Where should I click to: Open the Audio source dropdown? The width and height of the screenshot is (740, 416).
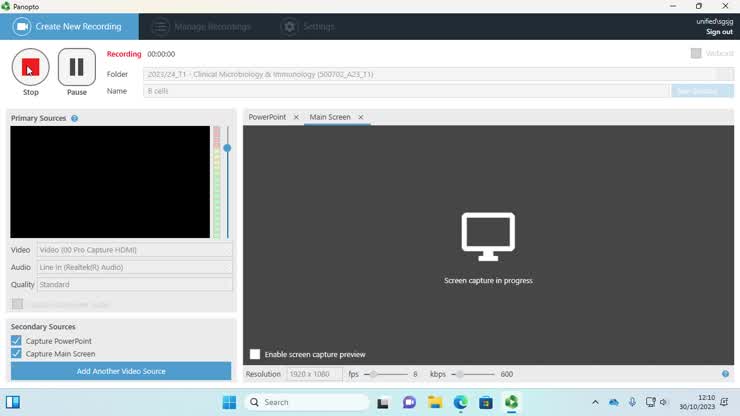click(135, 267)
